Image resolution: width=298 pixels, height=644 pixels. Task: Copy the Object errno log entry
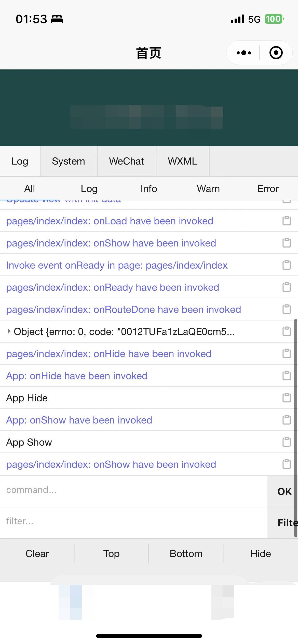[287, 331]
